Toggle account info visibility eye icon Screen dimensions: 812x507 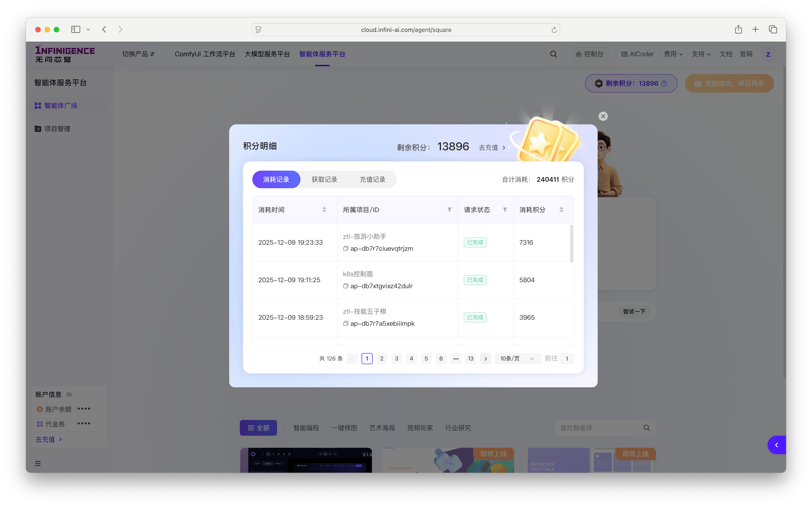point(69,394)
